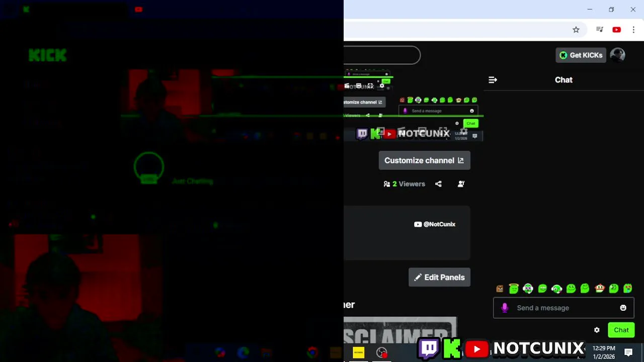Insert the red mushroom cap emote
Image resolution: width=644 pixels, height=362 pixels.
pos(599,289)
